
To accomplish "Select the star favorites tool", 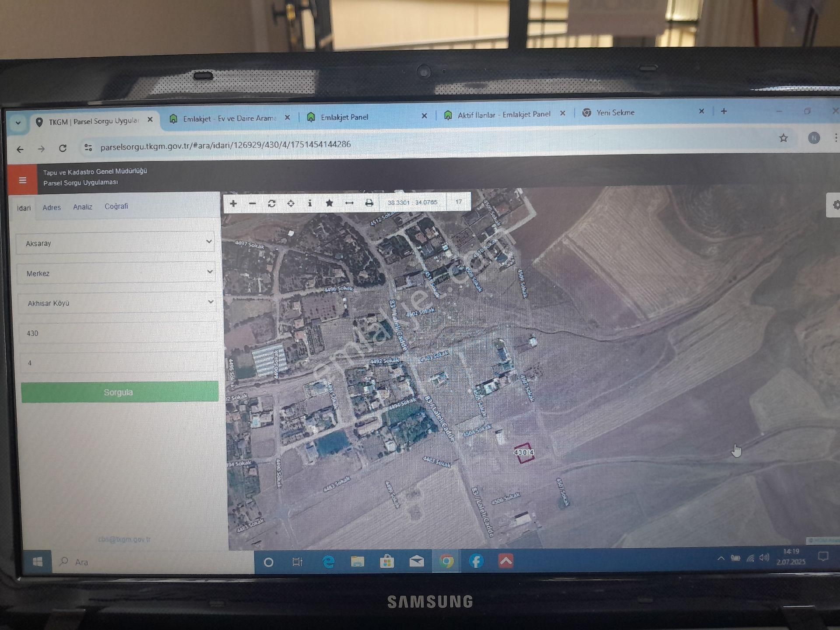I will 329,203.
